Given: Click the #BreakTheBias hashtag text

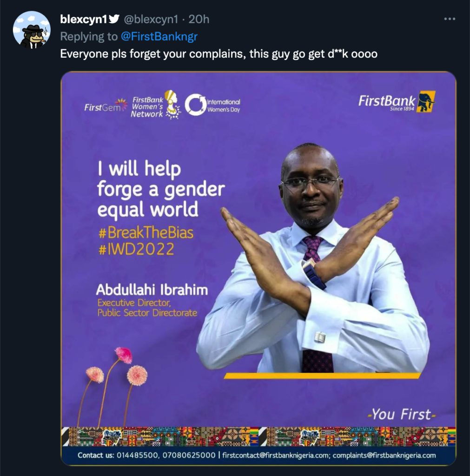Looking at the screenshot, I should 146,233.
